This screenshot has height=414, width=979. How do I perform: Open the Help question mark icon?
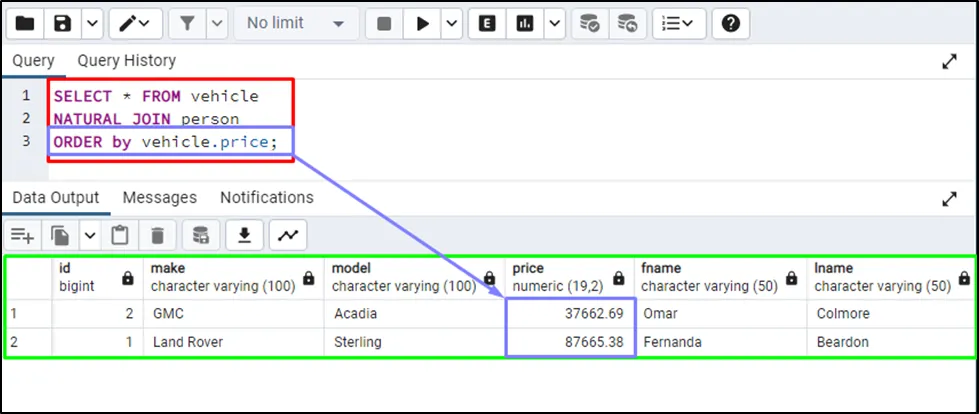pos(730,23)
